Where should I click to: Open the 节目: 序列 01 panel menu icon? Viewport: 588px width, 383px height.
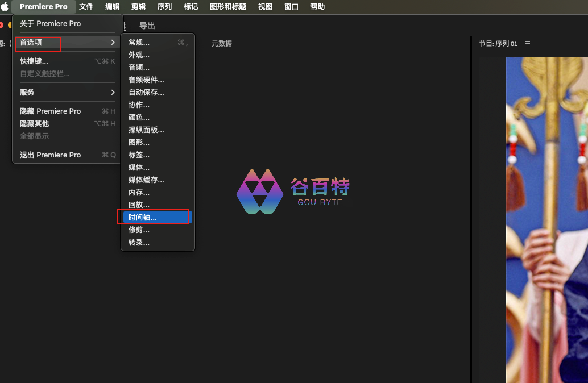[x=527, y=44]
